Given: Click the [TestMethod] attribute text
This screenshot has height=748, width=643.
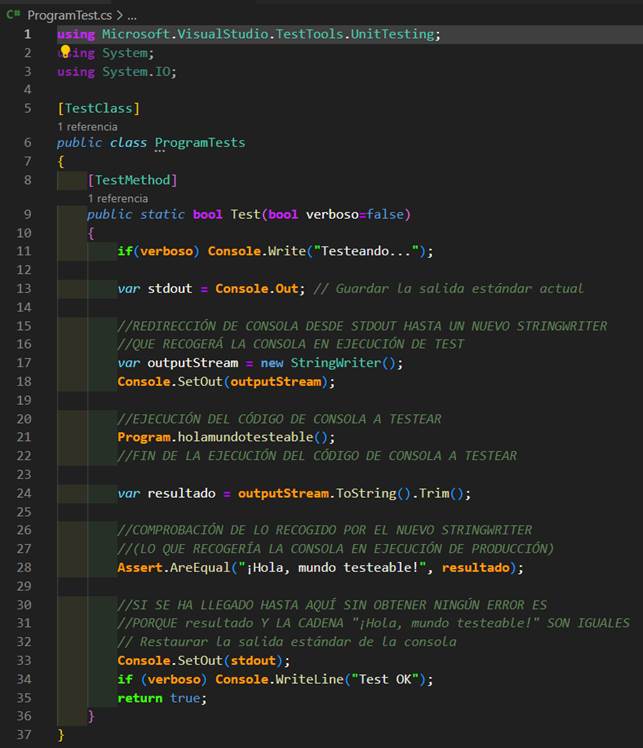Looking at the screenshot, I should pyautogui.click(x=133, y=180).
